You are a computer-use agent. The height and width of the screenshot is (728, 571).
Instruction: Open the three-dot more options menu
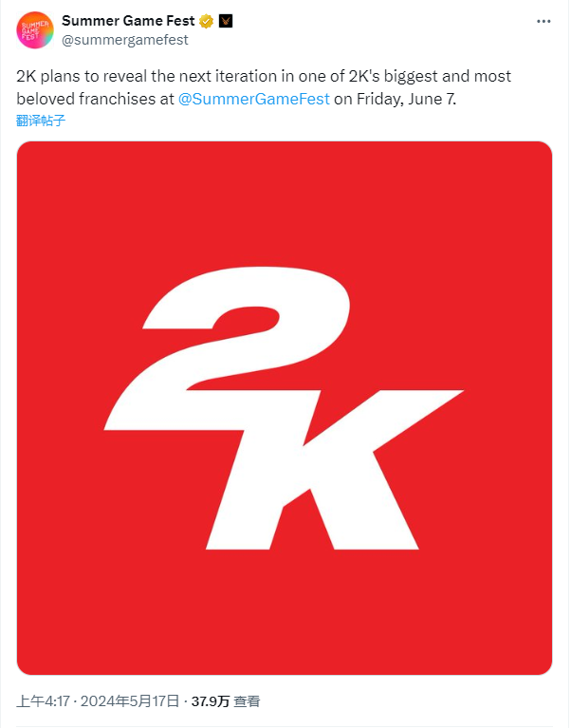[543, 22]
